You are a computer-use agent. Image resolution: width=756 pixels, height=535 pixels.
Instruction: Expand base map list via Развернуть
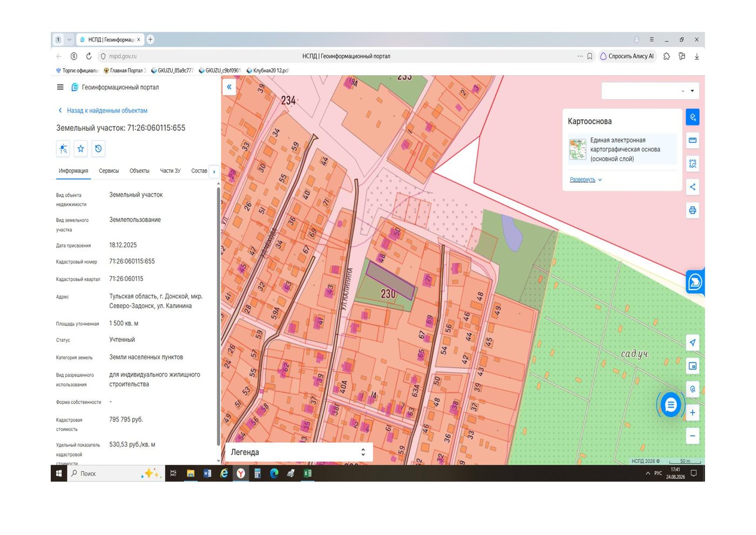pos(585,179)
